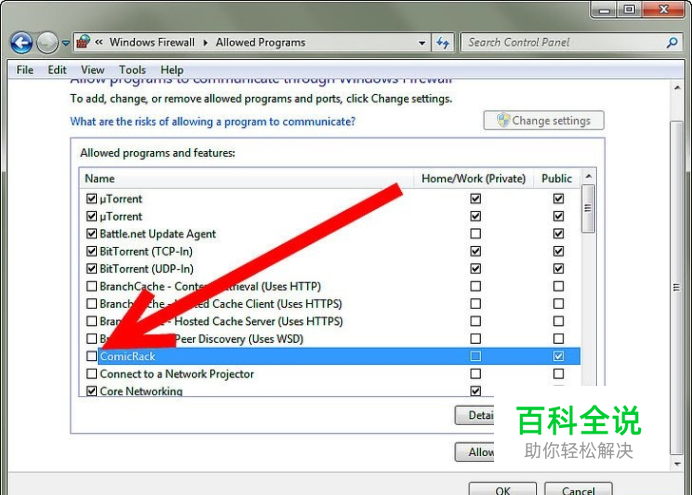Open the double-chevron breadcrumb overflow
Image resolution: width=692 pixels, height=495 pixels.
click(x=99, y=42)
